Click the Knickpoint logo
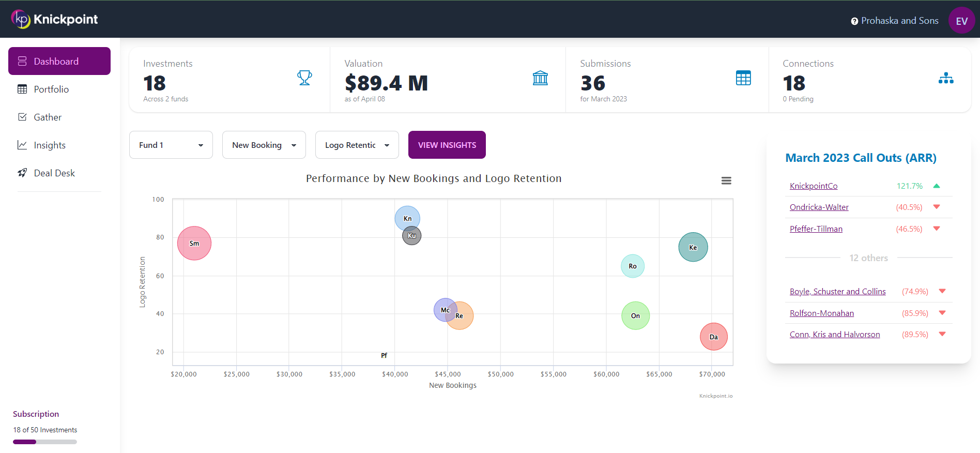980x453 pixels. (x=54, y=19)
